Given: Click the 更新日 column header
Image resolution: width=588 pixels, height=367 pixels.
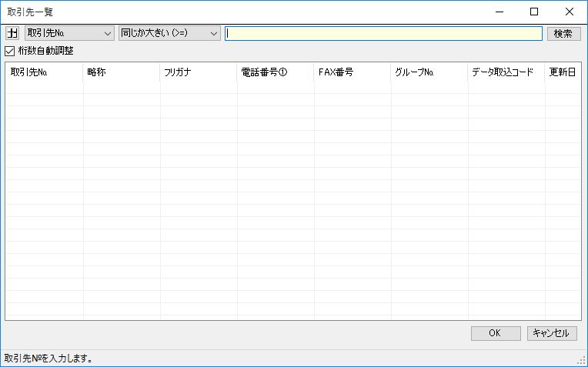Looking at the screenshot, I should point(563,72).
